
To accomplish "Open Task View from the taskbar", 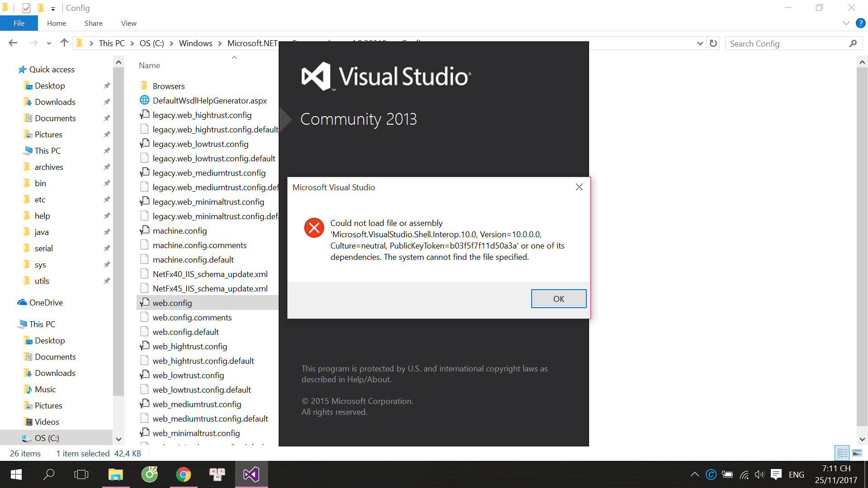I will point(81,474).
